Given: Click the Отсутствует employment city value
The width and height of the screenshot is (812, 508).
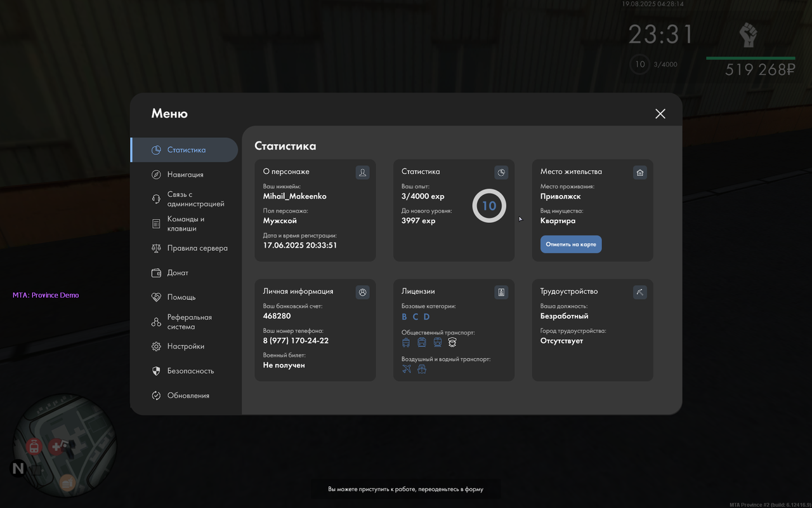Looking at the screenshot, I should (562, 341).
